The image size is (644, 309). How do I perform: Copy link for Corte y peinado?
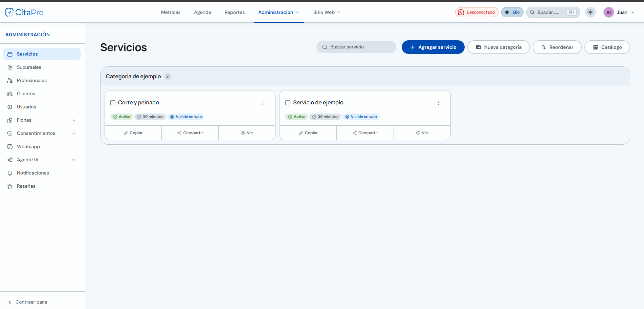click(x=133, y=133)
